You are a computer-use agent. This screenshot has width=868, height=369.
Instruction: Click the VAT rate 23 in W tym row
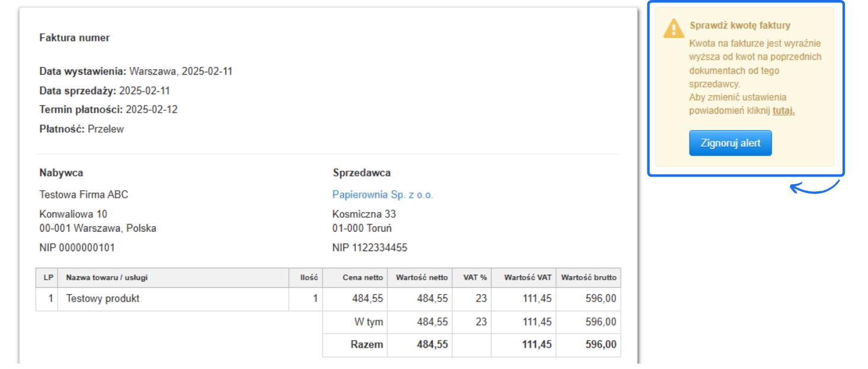click(481, 322)
